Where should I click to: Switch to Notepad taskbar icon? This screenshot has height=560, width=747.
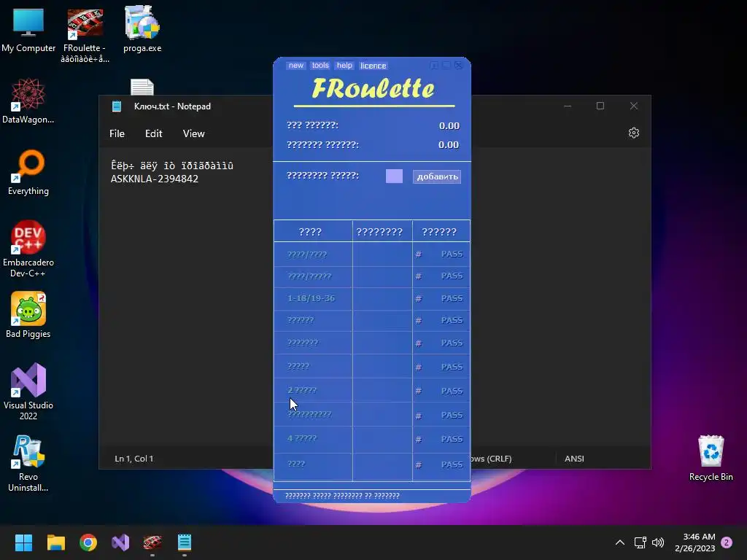(x=185, y=542)
